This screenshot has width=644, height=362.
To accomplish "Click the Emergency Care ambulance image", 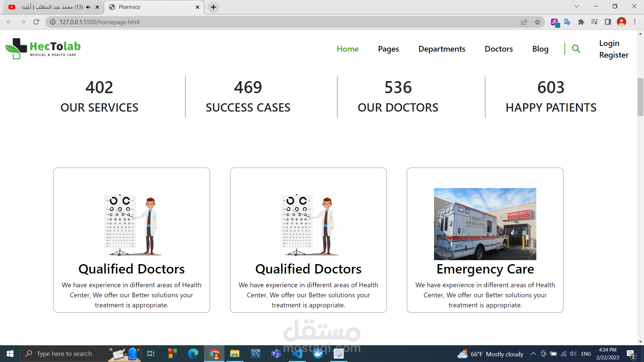I will (x=485, y=224).
